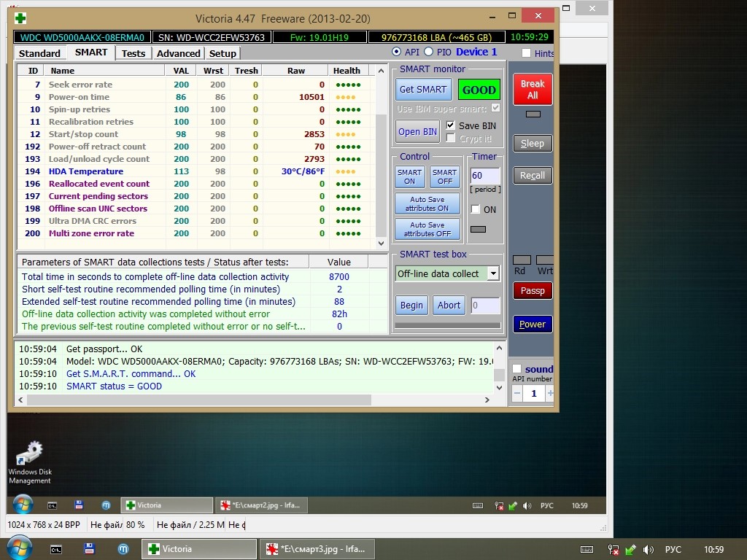Enable the sound checkbox

pyautogui.click(x=516, y=368)
